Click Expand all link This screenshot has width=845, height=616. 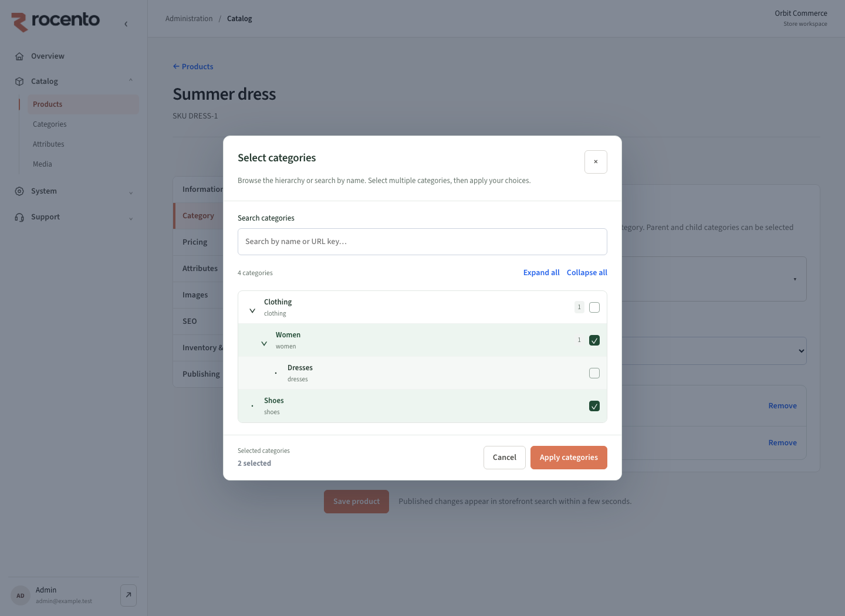coord(541,273)
